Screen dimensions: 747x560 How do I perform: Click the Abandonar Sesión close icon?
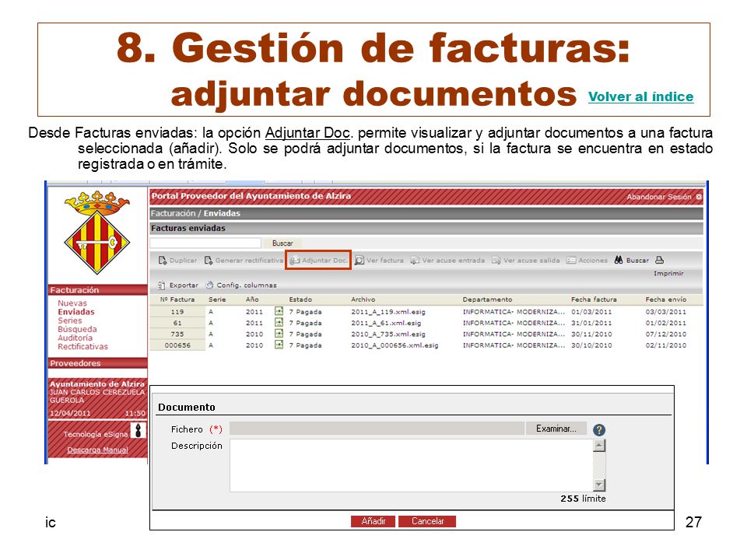[x=699, y=197]
